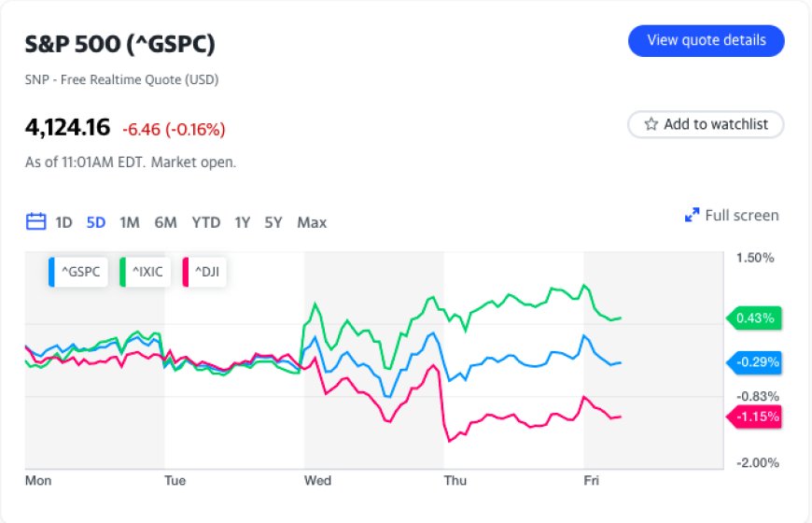812x523 pixels.
Task: Click the blue -0.29% value label
Action: coord(754,362)
